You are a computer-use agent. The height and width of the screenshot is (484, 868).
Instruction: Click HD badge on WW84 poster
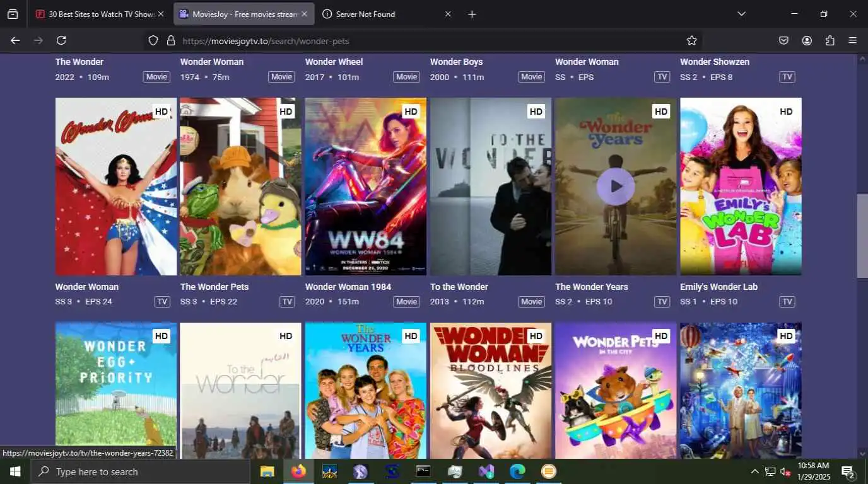pos(411,112)
